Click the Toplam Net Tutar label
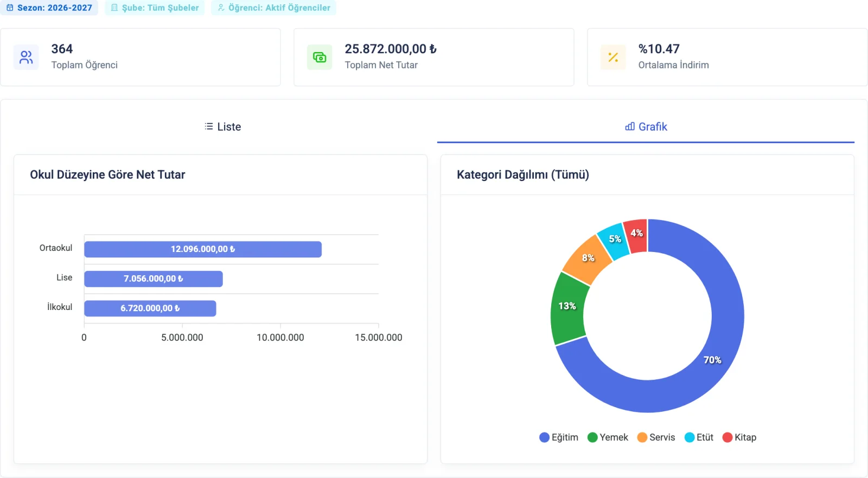 [x=381, y=65]
